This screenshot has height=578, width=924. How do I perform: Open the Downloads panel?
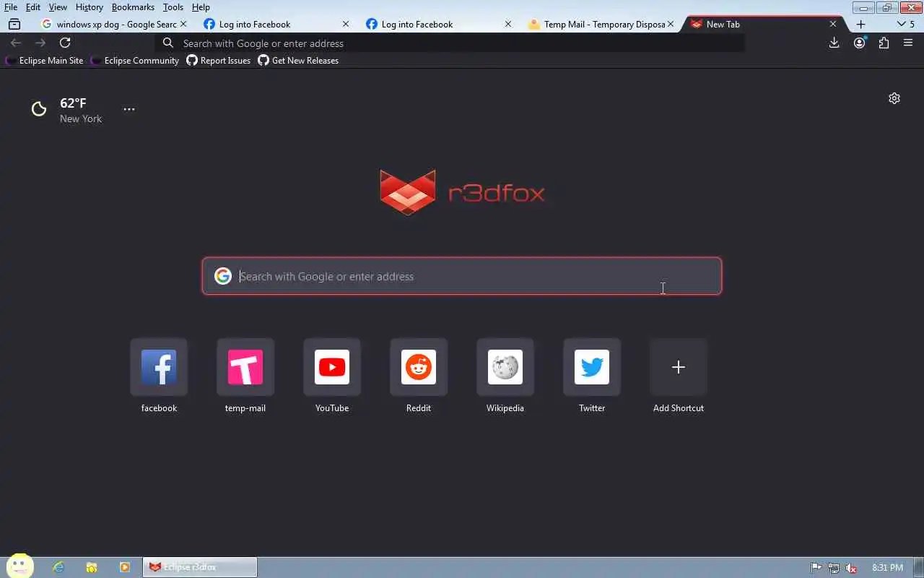point(834,43)
